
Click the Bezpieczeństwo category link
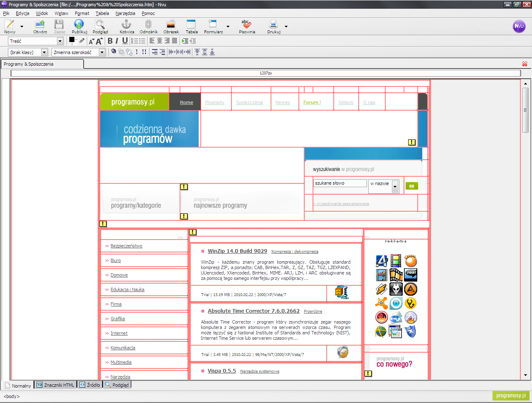[126, 246]
